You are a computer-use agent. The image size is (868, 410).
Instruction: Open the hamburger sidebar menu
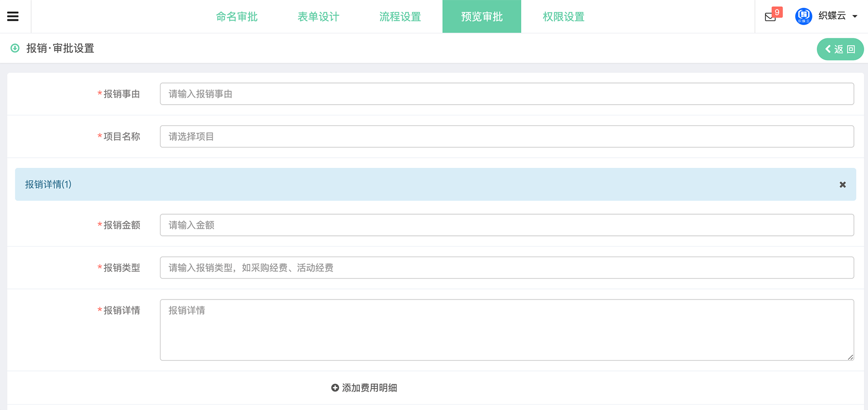point(13,16)
